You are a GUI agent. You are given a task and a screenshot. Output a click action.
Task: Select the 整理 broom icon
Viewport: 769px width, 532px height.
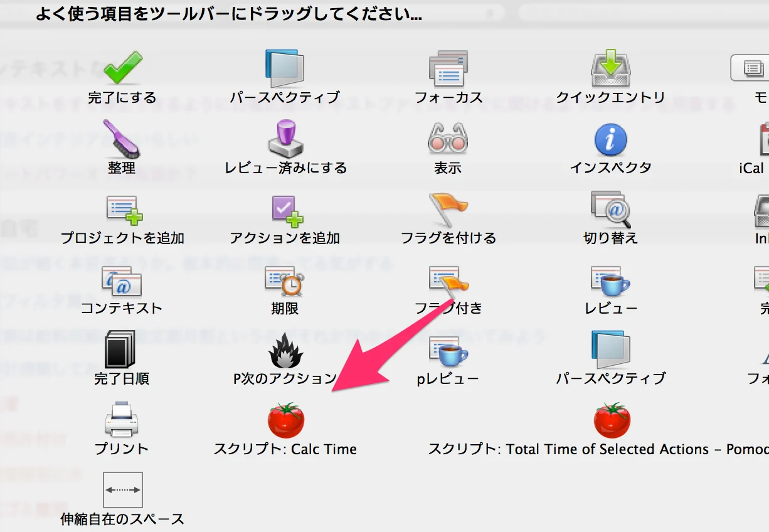tap(122, 139)
